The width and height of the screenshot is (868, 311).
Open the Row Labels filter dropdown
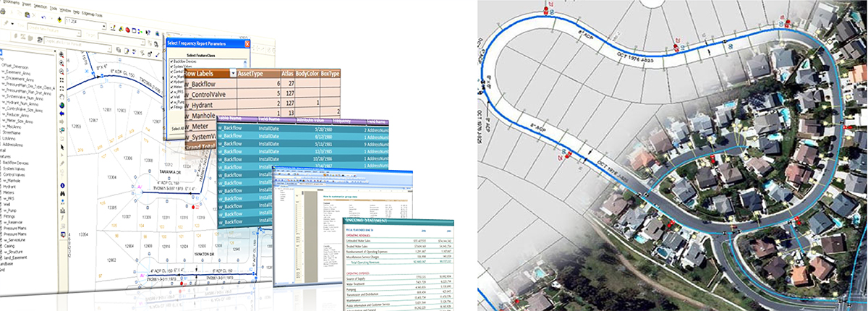233,74
